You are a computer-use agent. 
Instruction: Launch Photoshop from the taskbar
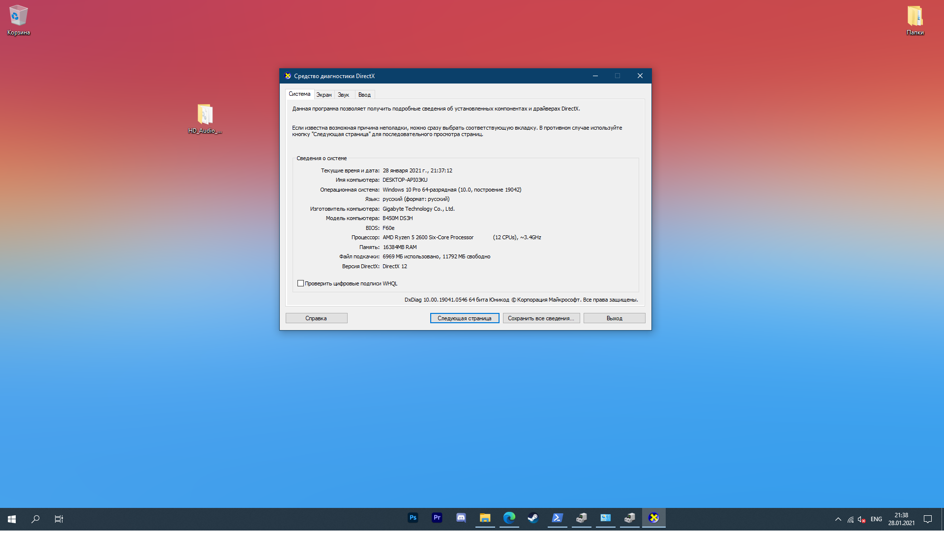[x=413, y=518]
